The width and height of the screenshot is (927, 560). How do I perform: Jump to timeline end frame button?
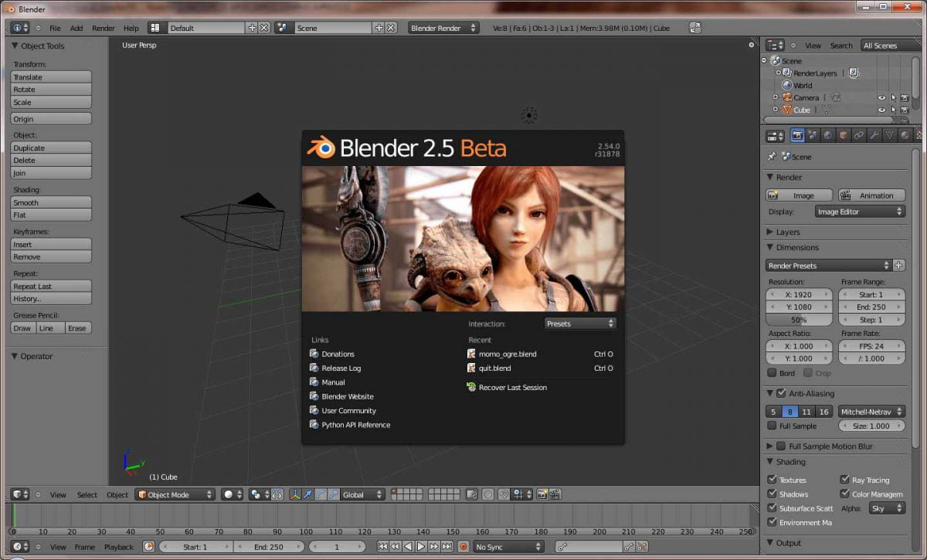coord(447,546)
